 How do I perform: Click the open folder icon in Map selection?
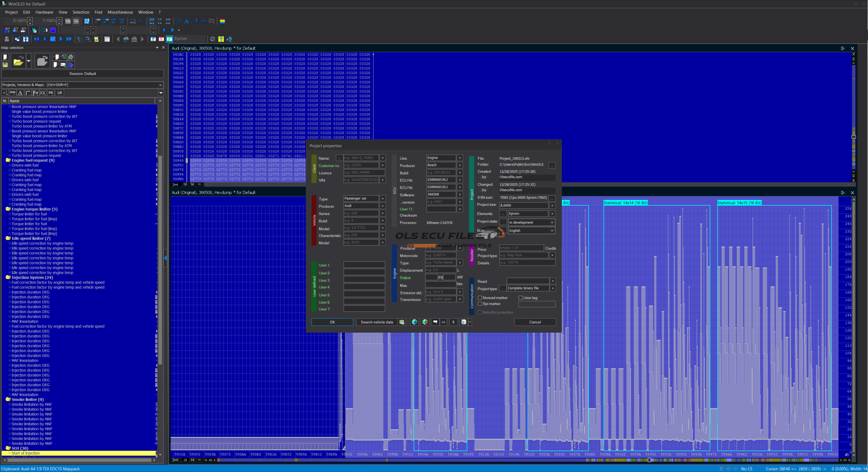point(18,61)
